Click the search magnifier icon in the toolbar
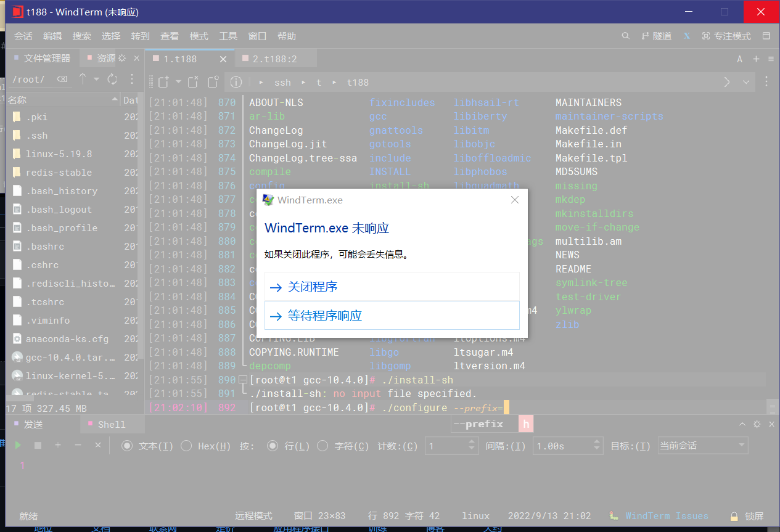The image size is (780, 532). (625, 36)
